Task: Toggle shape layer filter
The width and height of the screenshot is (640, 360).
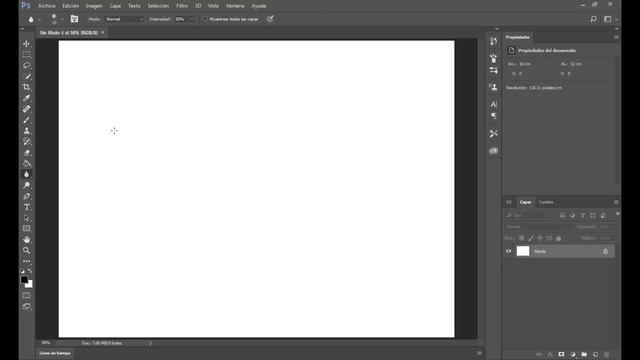Action: click(x=593, y=215)
